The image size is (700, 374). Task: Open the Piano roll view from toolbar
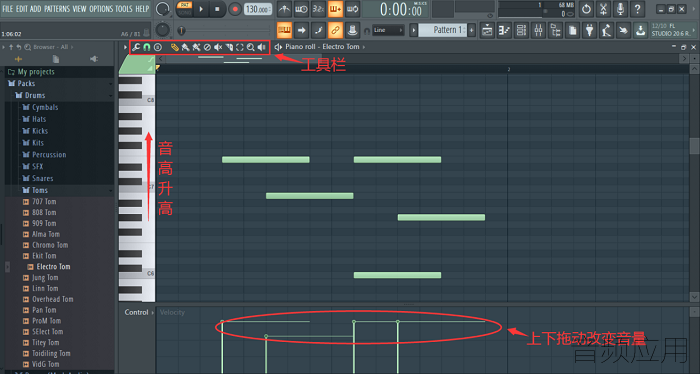click(x=504, y=30)
